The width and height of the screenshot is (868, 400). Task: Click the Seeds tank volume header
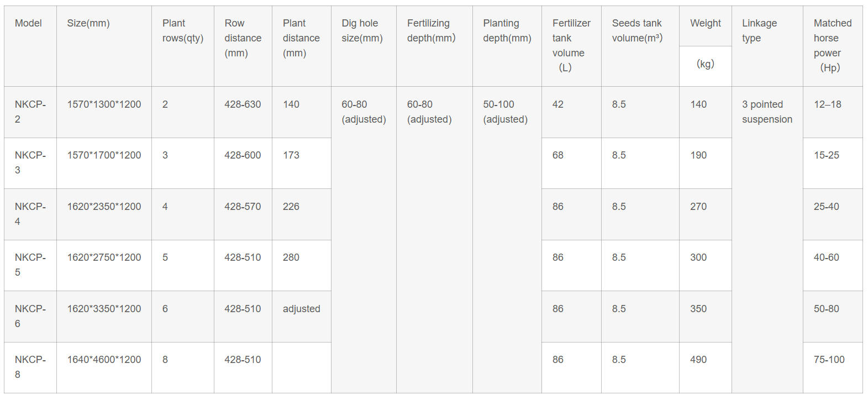[x=640, y=46]
